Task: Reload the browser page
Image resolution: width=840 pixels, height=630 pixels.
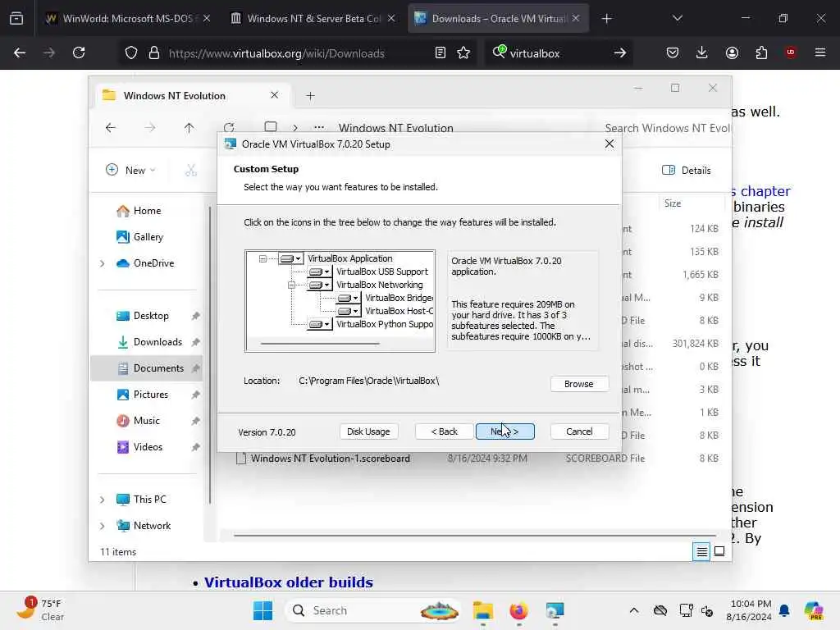Action: tap(79, 53)
